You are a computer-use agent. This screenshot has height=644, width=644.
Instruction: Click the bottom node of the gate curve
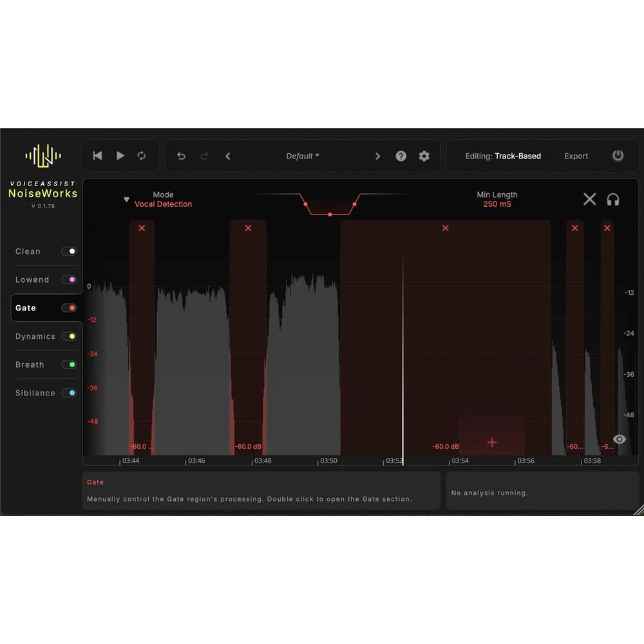tap(330, 214)
